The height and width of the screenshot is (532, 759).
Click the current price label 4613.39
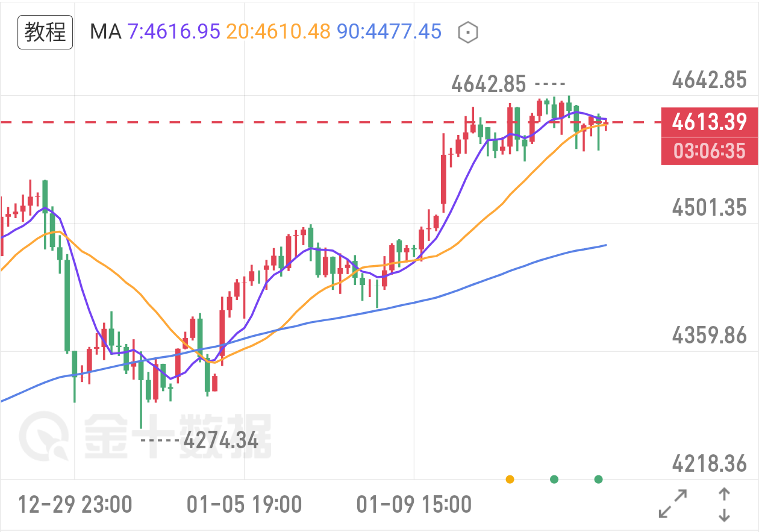coord(710,123)
